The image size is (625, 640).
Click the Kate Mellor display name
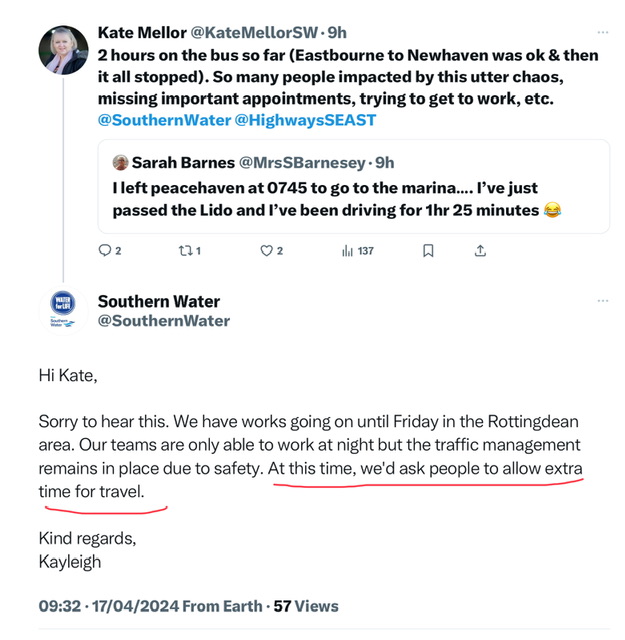pyautogui.click(x=142, y=33)
